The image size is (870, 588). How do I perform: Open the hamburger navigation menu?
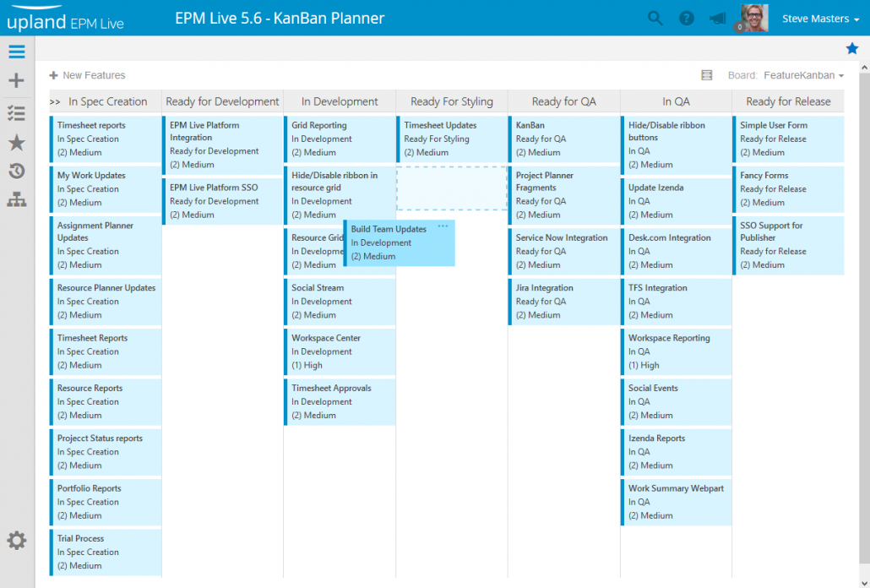point(16,52)
